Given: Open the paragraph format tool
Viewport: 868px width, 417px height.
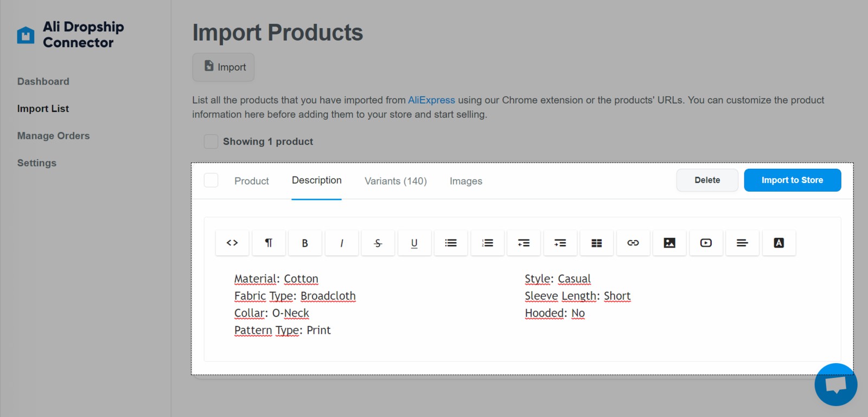Looking at the screenshot, I should tap(269, 243).
